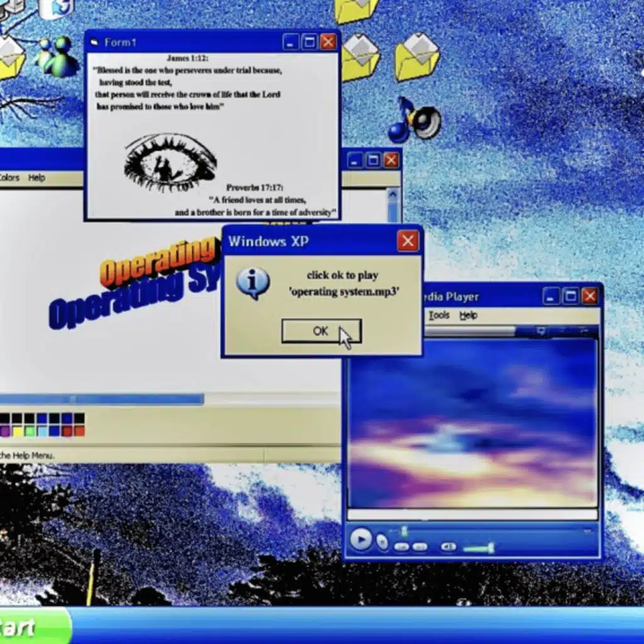Click the Stop button beside Play
This screenshot has width=644, height=644.
382,541
